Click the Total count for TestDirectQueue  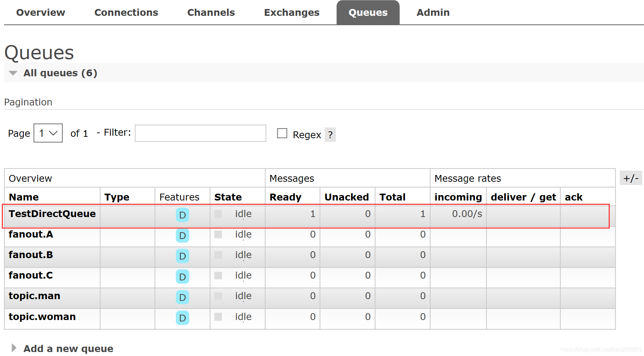pyautogui.click(x=423, y=214)
